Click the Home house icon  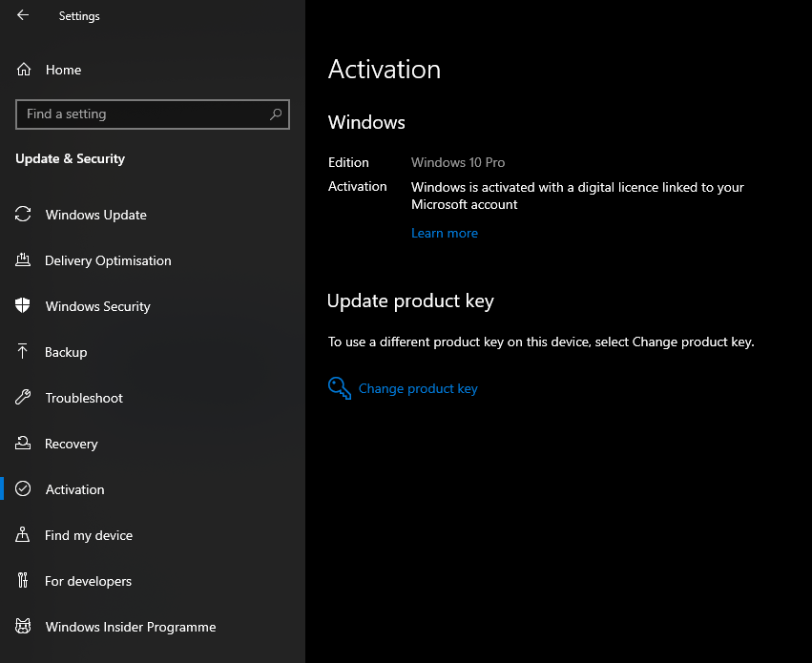click(24, 70)
